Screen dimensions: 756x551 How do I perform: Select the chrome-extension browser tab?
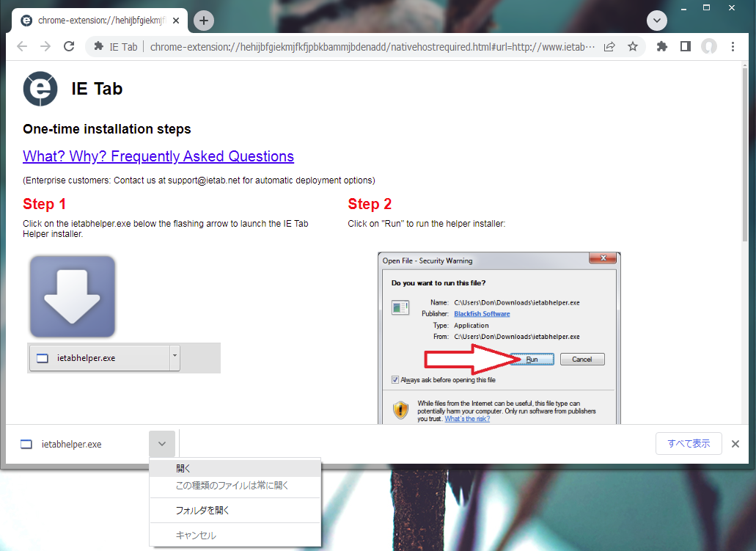point(100,21)
